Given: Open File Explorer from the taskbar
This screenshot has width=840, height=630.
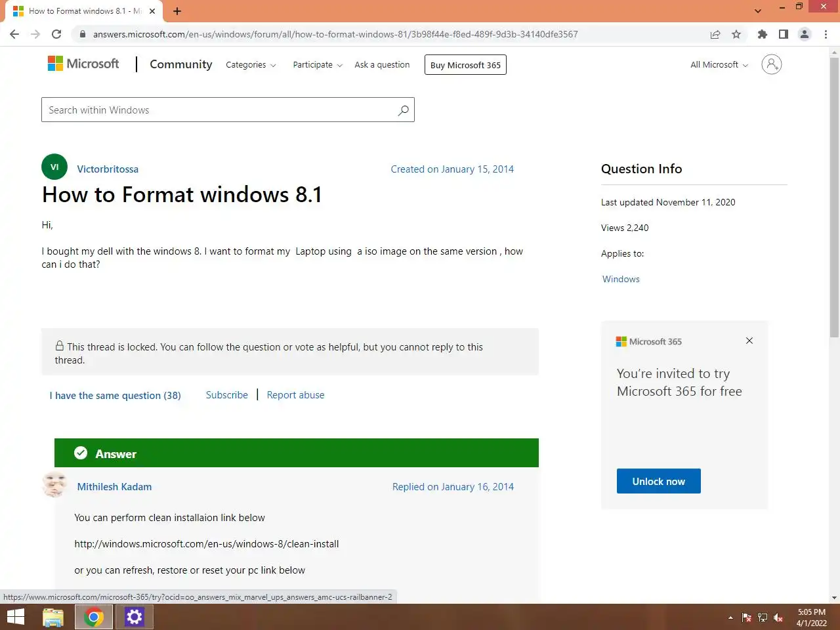Looking at the screenshot, I should click(x=53, y=617).
